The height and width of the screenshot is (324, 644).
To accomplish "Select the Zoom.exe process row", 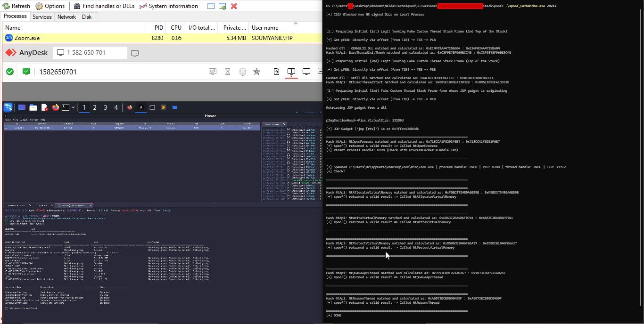I will click(x=161, y=38).
